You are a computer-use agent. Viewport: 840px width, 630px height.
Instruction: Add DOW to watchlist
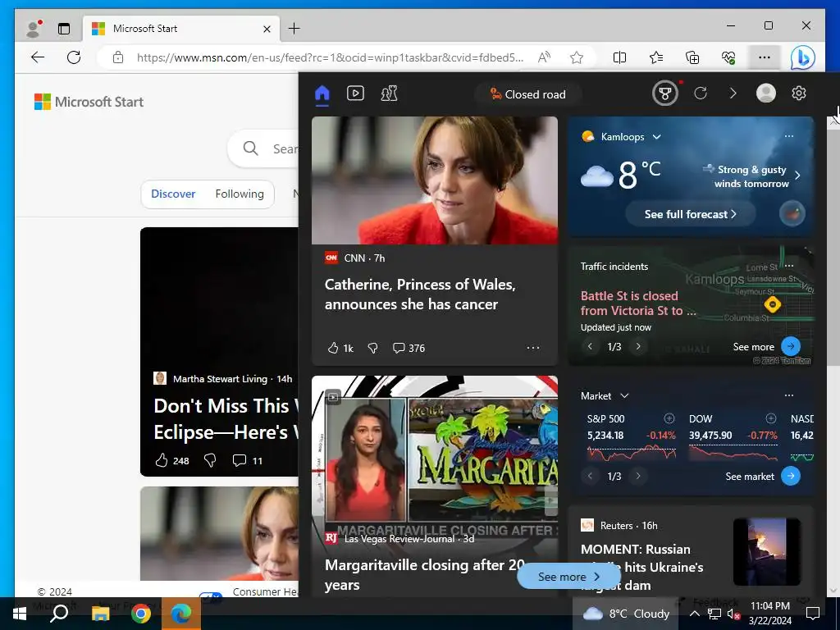tap(770, 418)
